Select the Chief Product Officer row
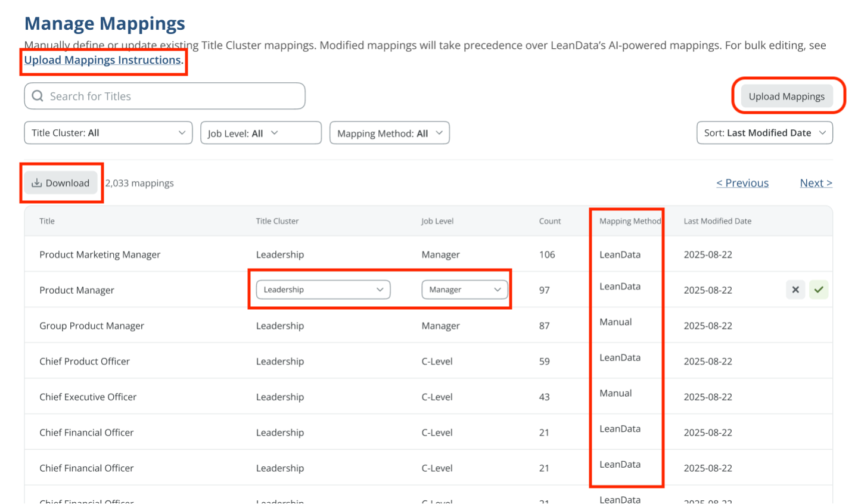Viewport: 858px width, 504px height. [x=85, y=361]
